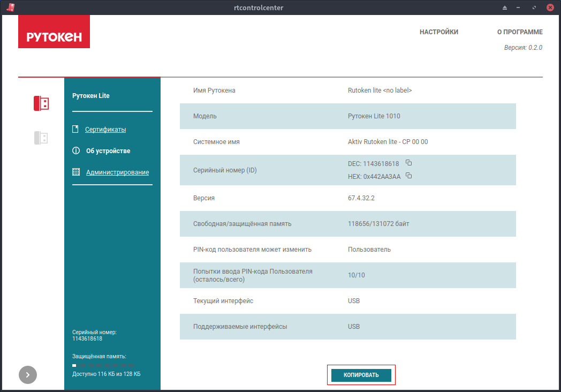Open the Администрирование section
The width and height of the screenshot is (561, 392).
pyautogui.click(x=117, y=172)
